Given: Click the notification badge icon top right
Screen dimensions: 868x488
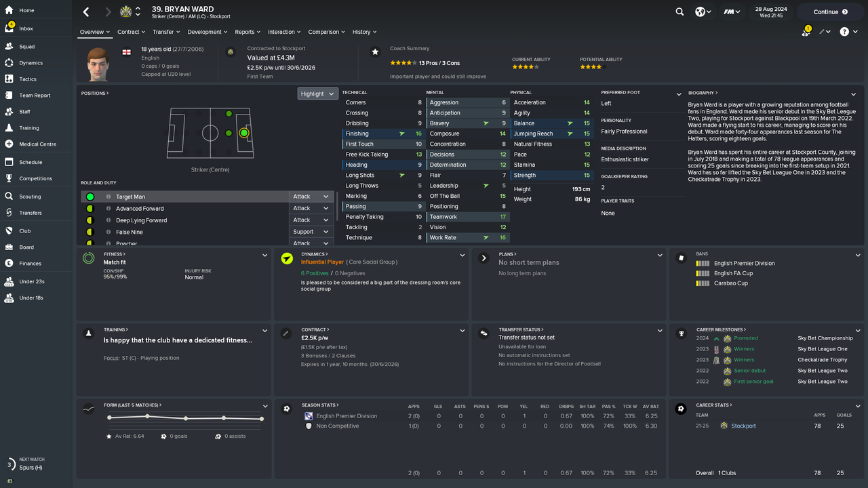Looking at the screenshot, I should point(805,31).
